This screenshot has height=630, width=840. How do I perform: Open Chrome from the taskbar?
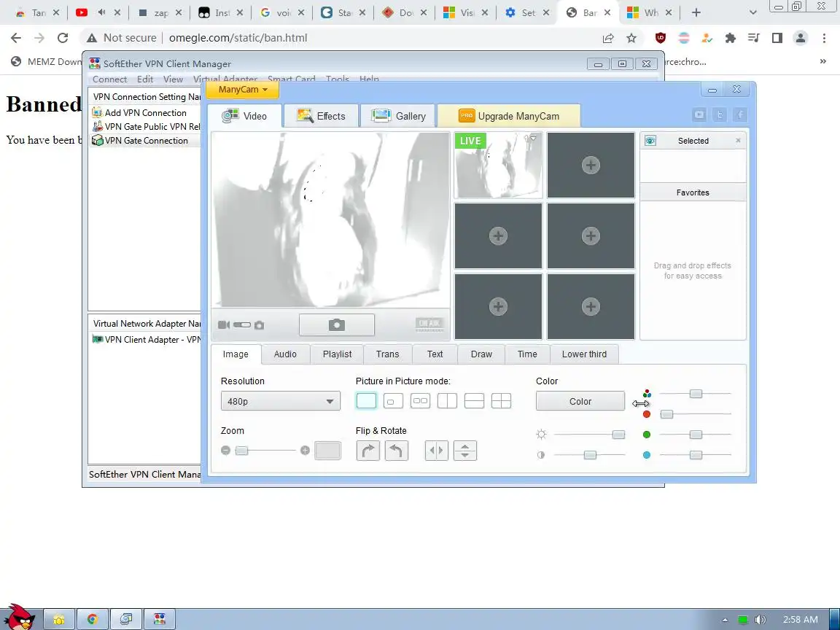tap(93, 620)
